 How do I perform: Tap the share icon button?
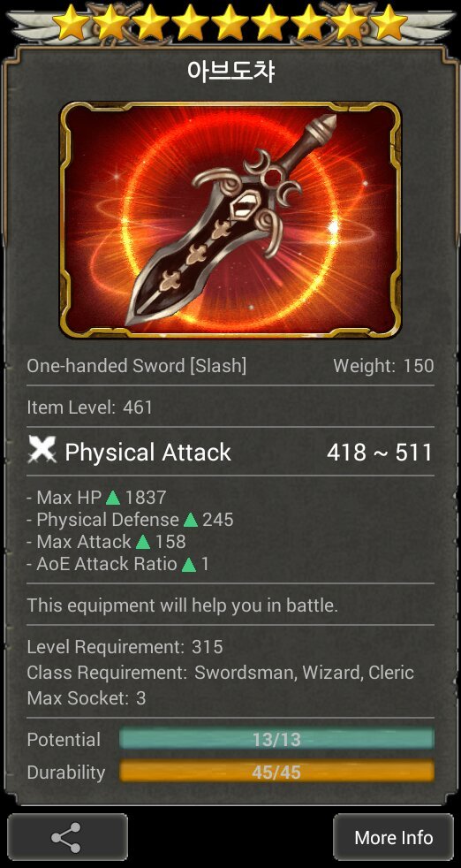67,837
